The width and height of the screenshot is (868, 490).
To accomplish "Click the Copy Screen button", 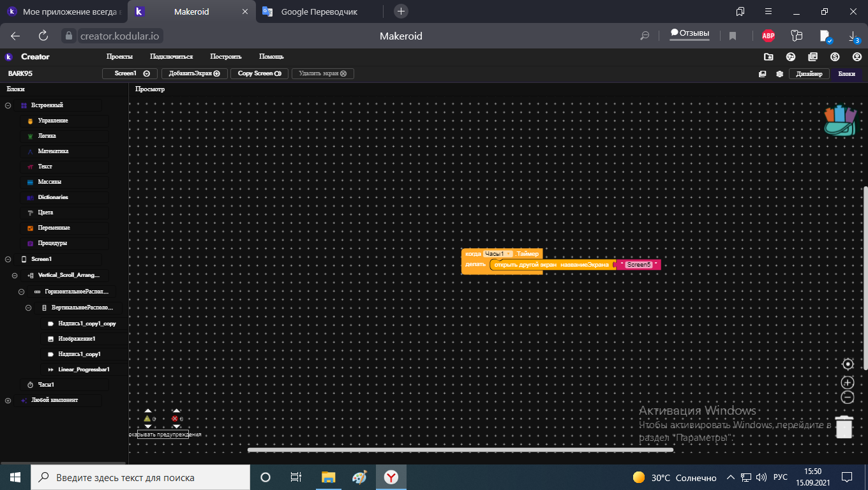I will 260,74.
